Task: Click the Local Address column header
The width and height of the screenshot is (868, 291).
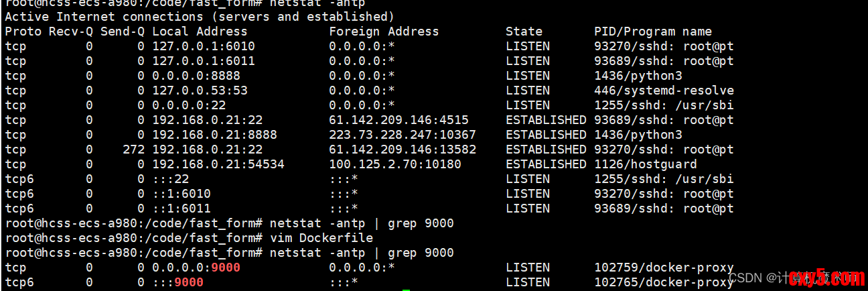Action: pos(200,32)
